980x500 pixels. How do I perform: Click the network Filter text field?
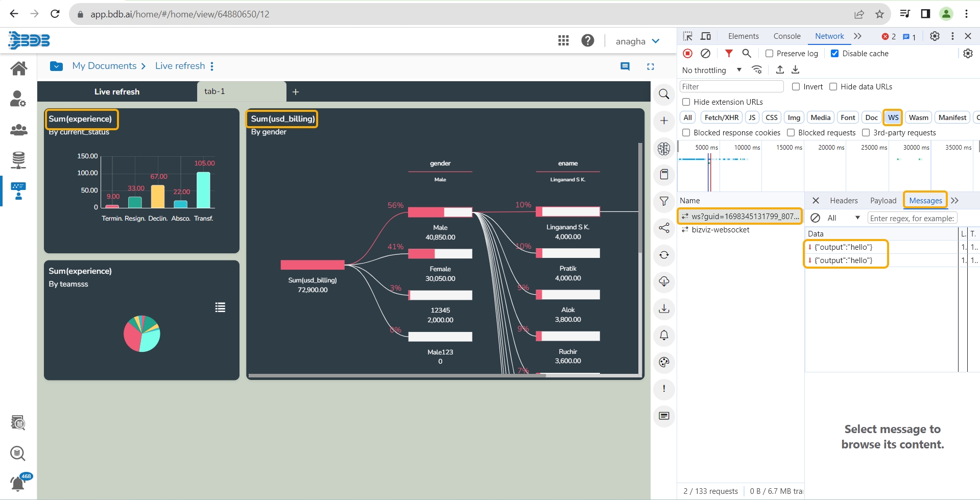(731, 87)
